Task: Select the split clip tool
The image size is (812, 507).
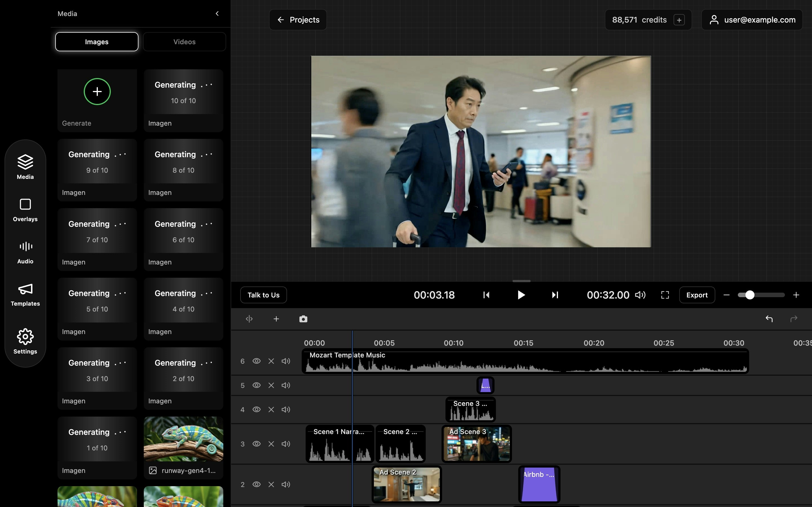Action: (x=249, y=319)
